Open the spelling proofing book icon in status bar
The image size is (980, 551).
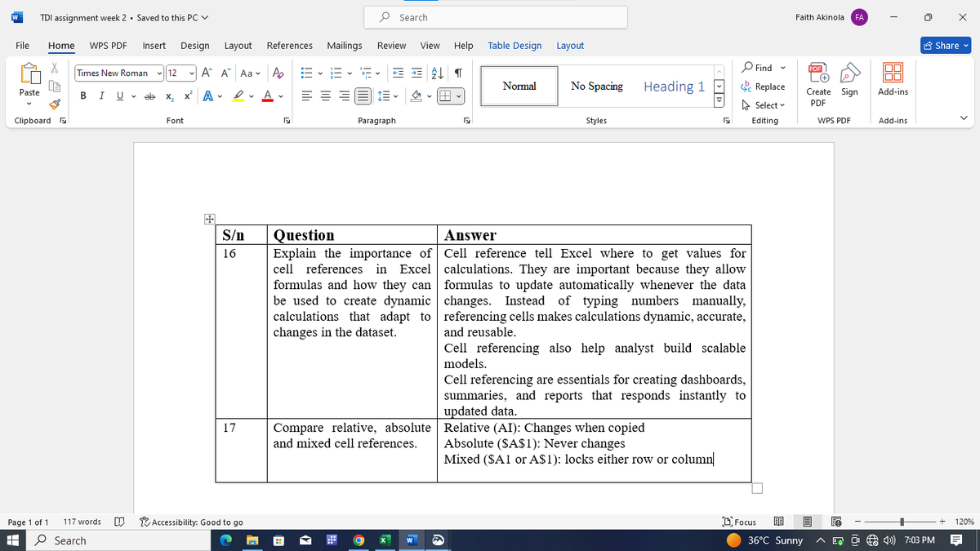click(120, 522)
